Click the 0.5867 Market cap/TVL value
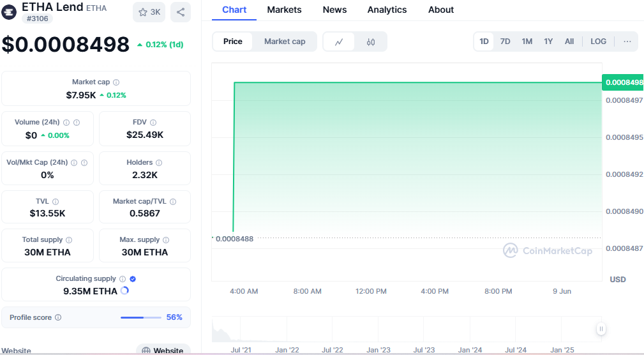The height and width of the screenshot is (355, 644). click(145, 213)
